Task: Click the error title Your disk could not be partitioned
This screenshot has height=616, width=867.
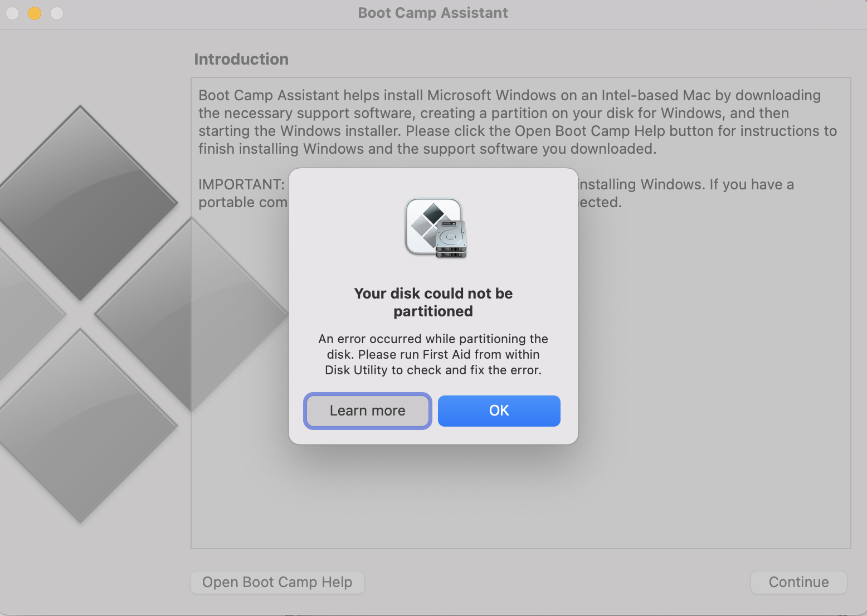Action: 433,302
